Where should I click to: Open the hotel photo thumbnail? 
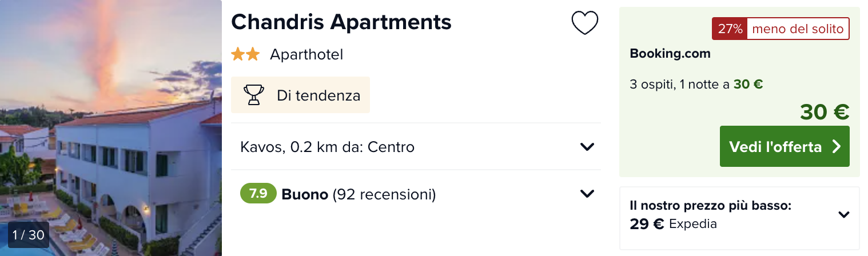[x=111, y=128]
